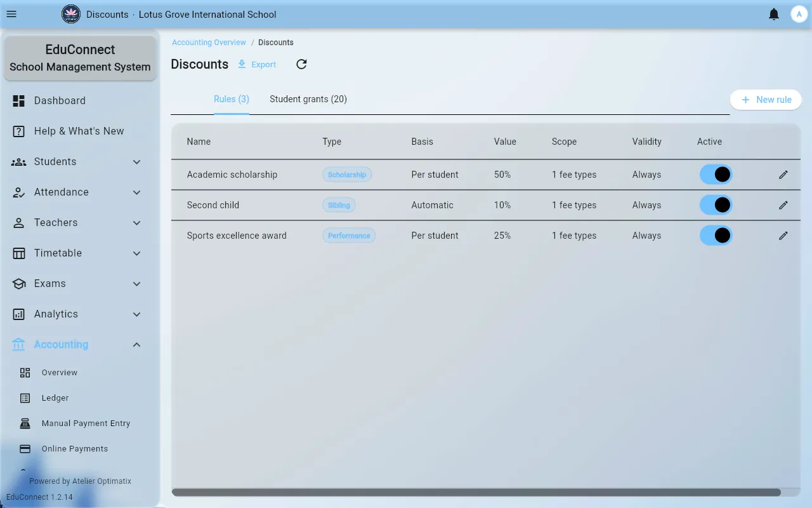Open the notifications bell
The image size is (812, 508).
tap(774, 14)
